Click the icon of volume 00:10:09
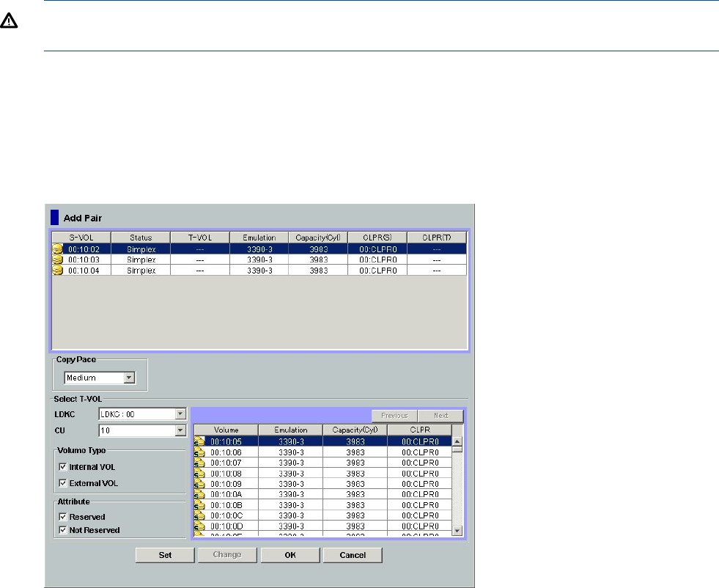Viewport: 719px width, 588px height. 199,484
